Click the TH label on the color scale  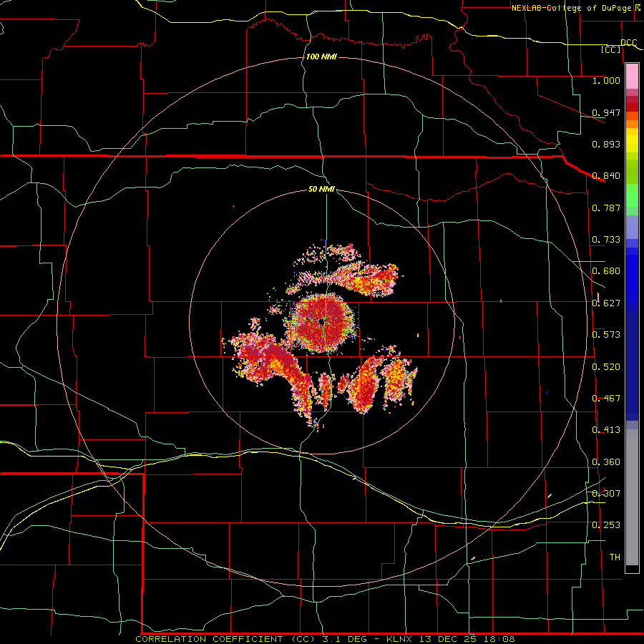point(615,557)
